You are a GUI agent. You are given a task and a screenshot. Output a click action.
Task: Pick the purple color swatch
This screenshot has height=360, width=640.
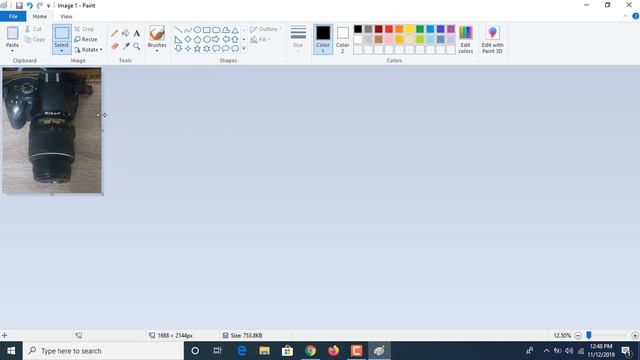(451, 29)
